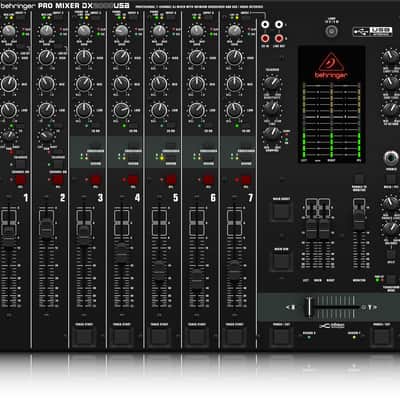Click the channel 7 mid EQ knob
Image resolution: width=400 pixels, height=400 pixels.
pyautogui.click(x=235, y=84)
